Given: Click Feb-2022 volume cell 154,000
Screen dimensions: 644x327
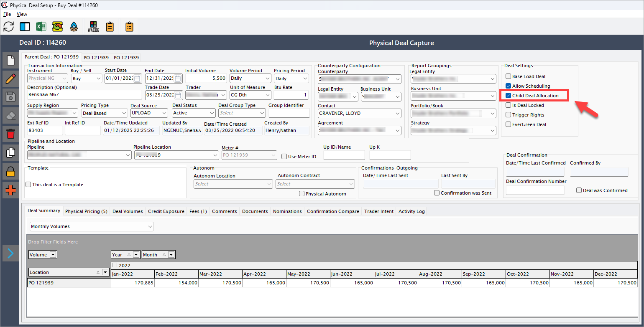Looking at the screenshot, I should (176, 283).
